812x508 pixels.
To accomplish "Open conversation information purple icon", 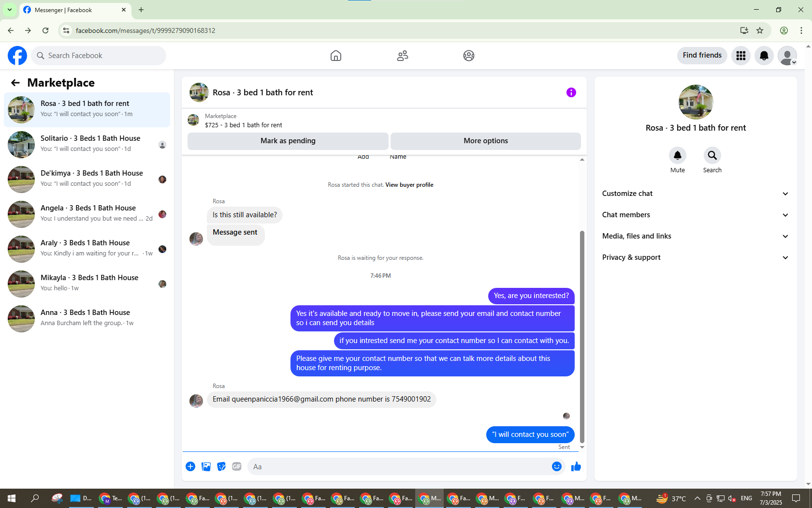I will [571, 92].
